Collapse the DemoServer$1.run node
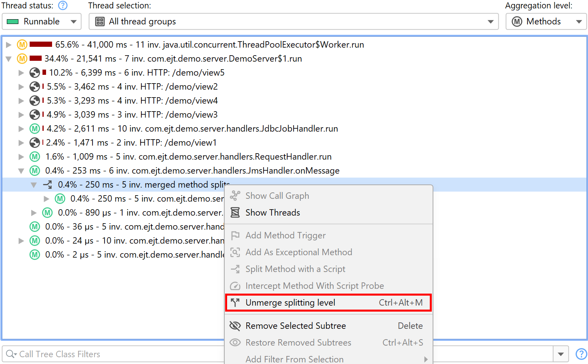This screenshot has width=588, height=364. click(8, 59)
